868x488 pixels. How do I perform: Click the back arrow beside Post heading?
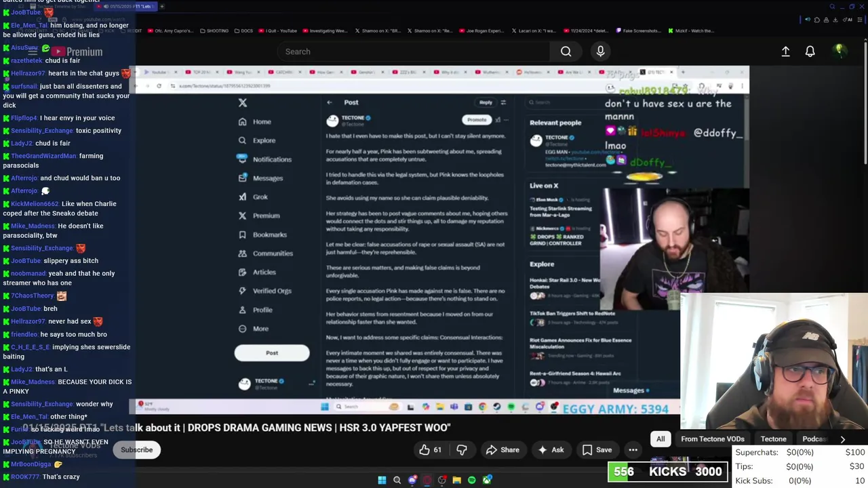(x=330, y=102)
